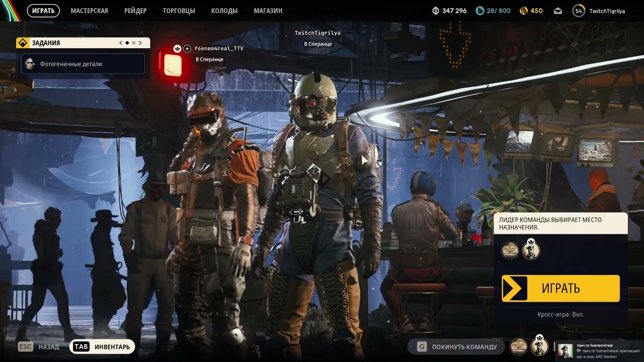The width and height of the screenshot is (644, 362).
Task: Click the TwitchTigrilya name above the character
Action: (317, 33)
